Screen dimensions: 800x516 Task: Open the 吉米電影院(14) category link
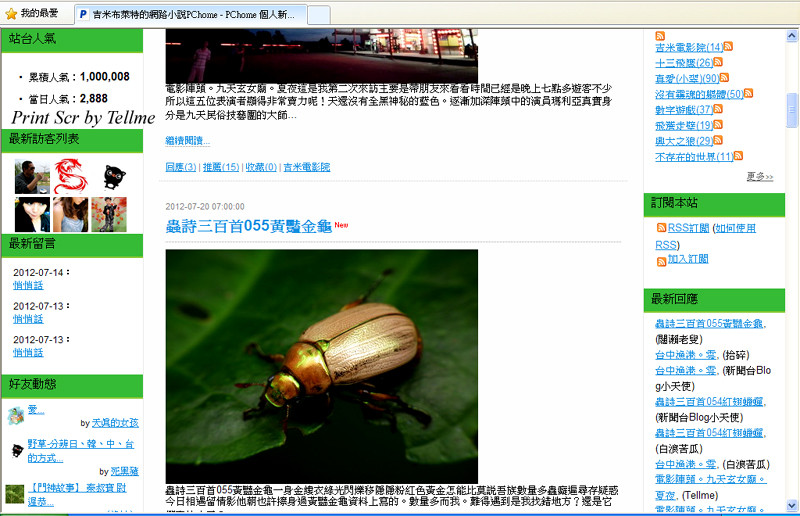click(689, 47)
